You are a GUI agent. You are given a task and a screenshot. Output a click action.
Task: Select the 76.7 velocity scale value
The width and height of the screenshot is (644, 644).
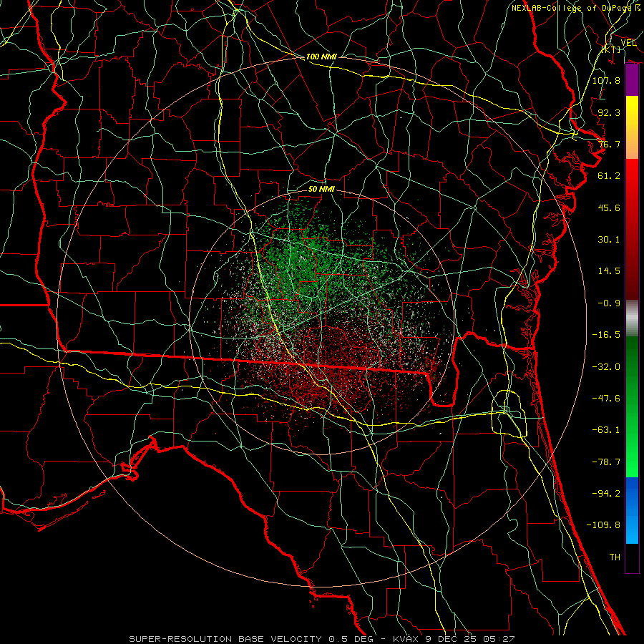pos(609,144)
